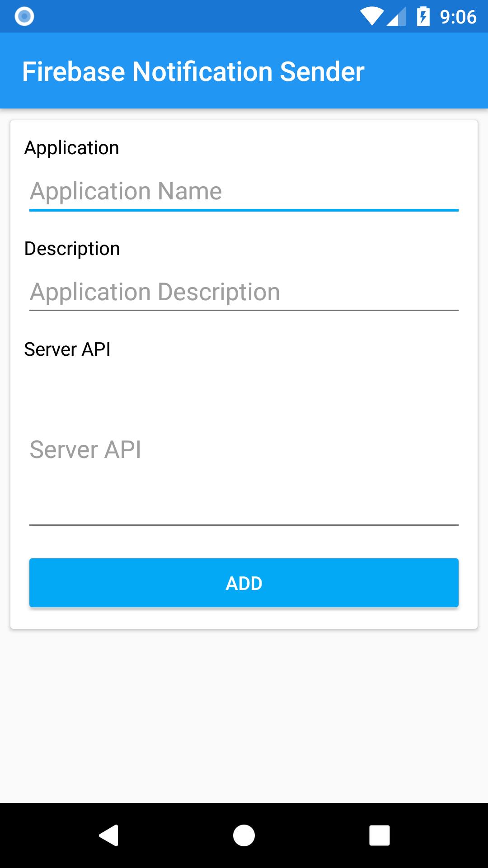The height and width of the screenshot is (868, 488).
Task: Tap the Application label
Action: pos(72,148)
